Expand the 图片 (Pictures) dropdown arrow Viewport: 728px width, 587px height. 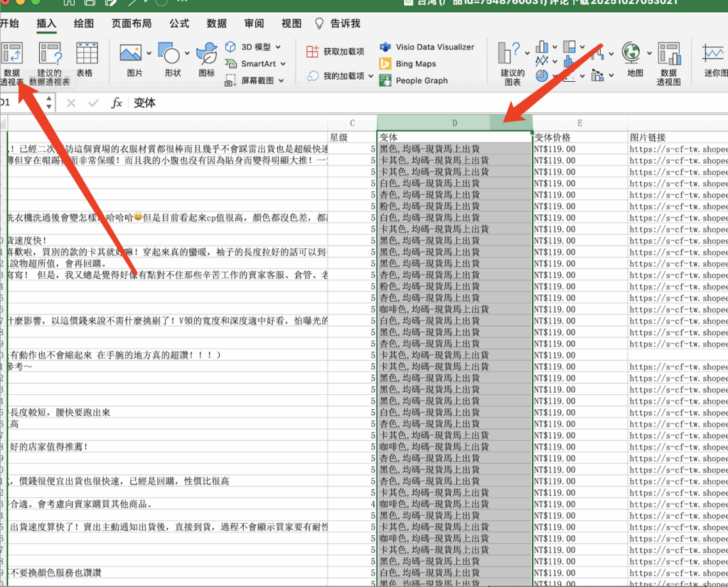[x=149, y=53]
